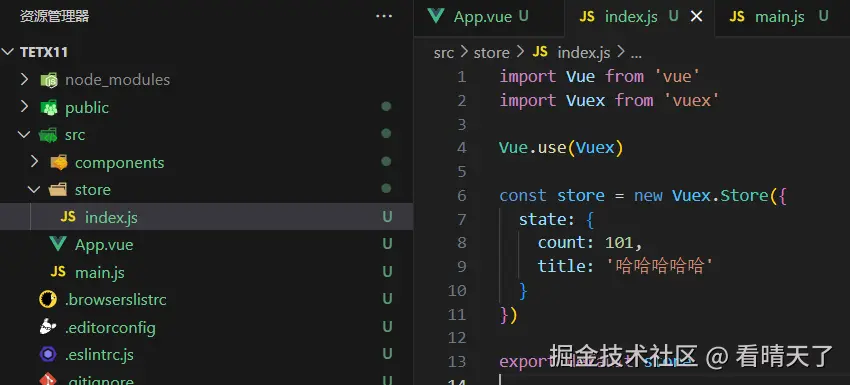Click 'Vue.use(Vuex)' on line 4
The width and height of the screenshot is (850, 385).
(x=561, y=147)
